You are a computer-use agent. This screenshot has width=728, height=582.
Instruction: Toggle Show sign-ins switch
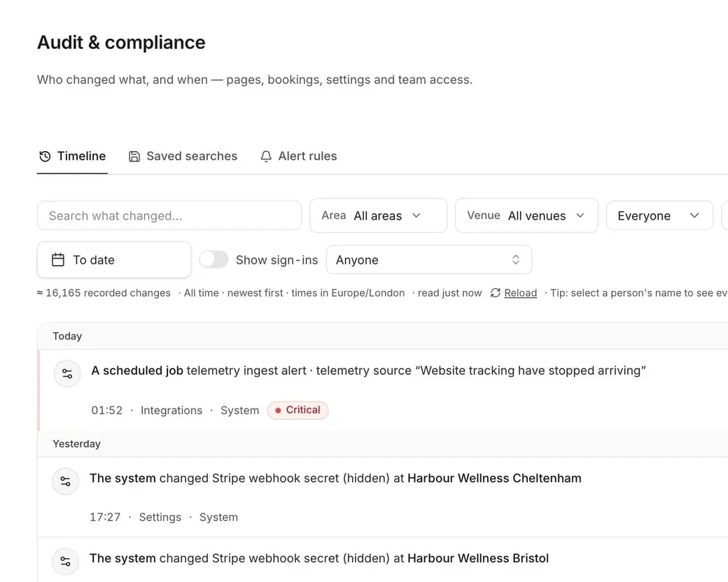point(213,260)
